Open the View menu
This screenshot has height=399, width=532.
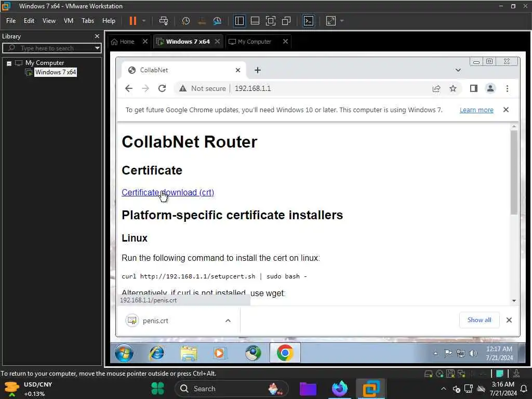49,21
